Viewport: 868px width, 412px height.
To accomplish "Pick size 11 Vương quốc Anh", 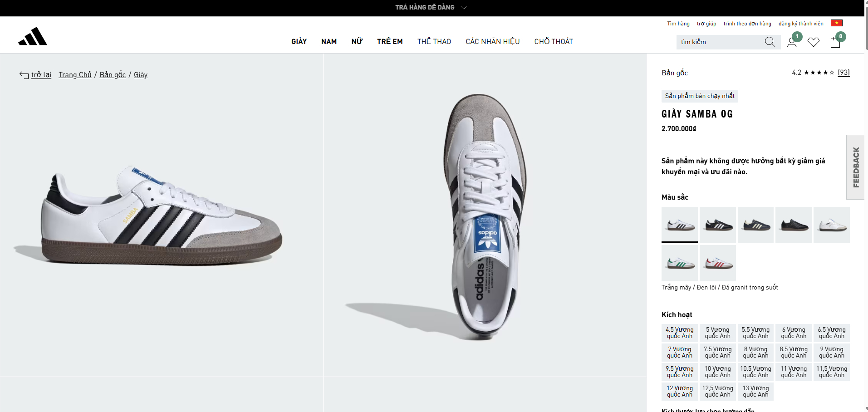I will point(794,372).
